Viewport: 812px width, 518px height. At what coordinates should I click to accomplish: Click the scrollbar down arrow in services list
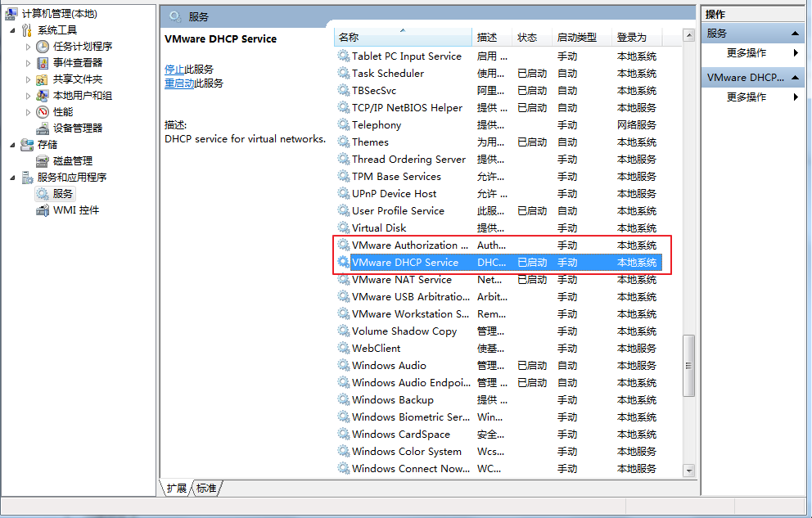tap(688, 471)
